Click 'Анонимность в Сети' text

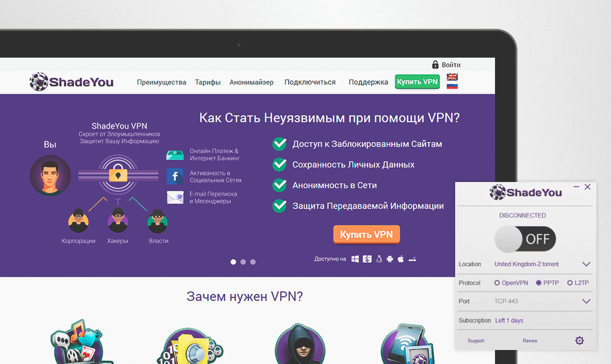pos(334,185)
